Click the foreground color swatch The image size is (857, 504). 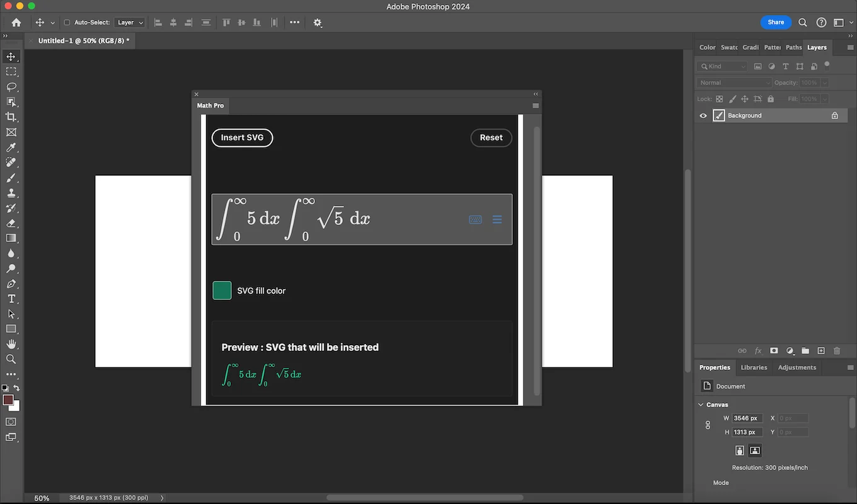pos(8,400)
